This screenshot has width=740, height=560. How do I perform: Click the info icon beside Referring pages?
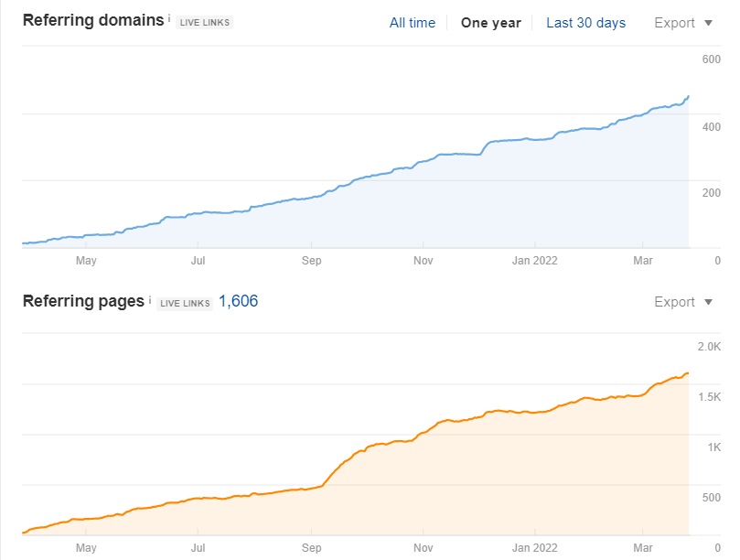click(148, 297)
